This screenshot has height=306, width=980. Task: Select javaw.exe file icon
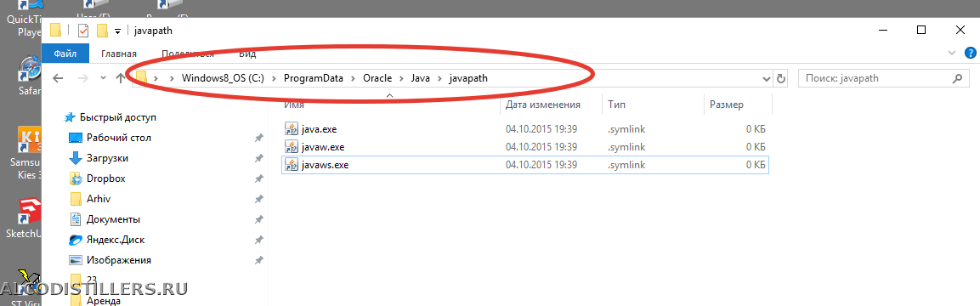click(292, 147)
